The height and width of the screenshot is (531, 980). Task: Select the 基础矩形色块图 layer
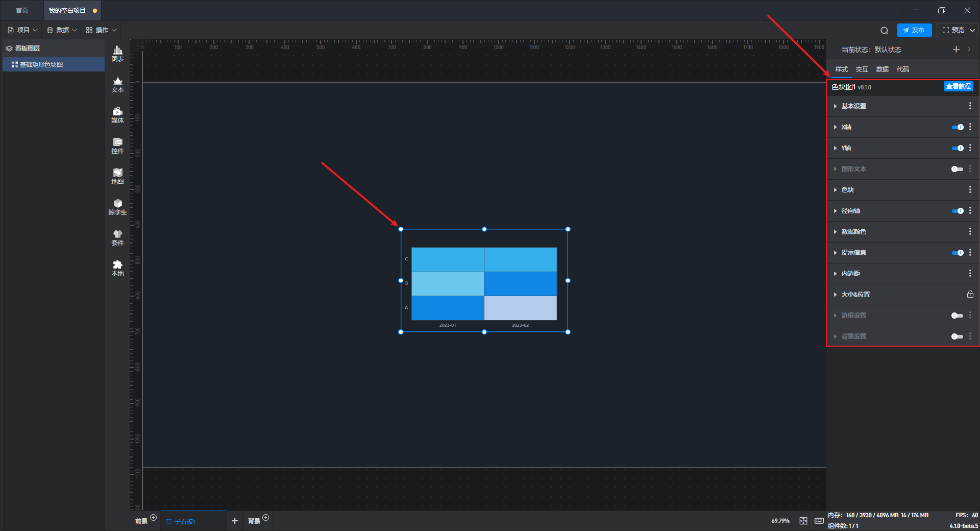[x=54, y=64]
